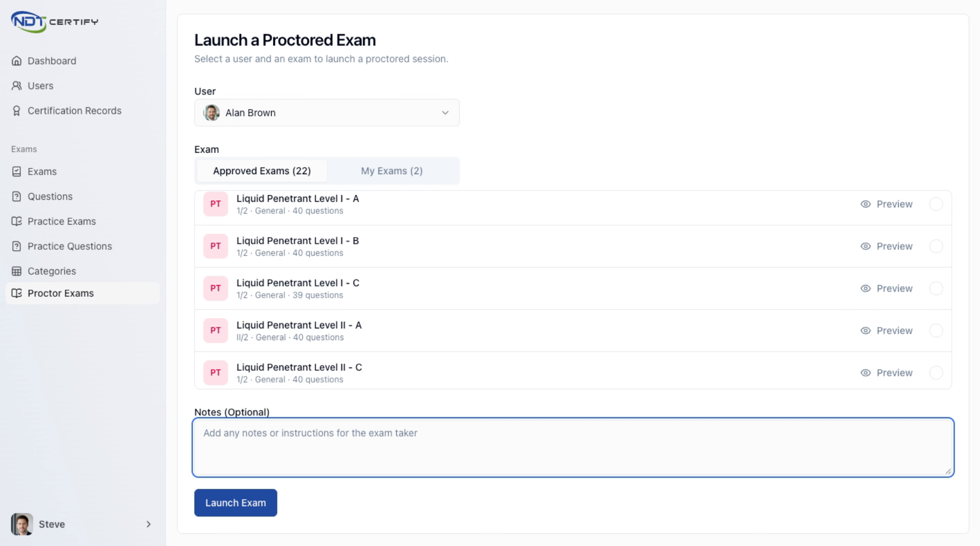Open the User dropdown showing Alan Brown

(x=327, y=113)
